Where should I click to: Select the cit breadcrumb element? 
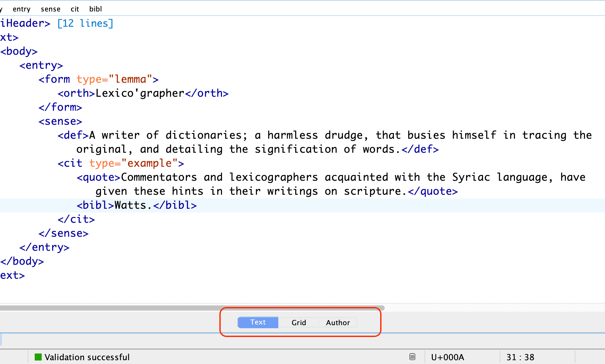[75, 9]
